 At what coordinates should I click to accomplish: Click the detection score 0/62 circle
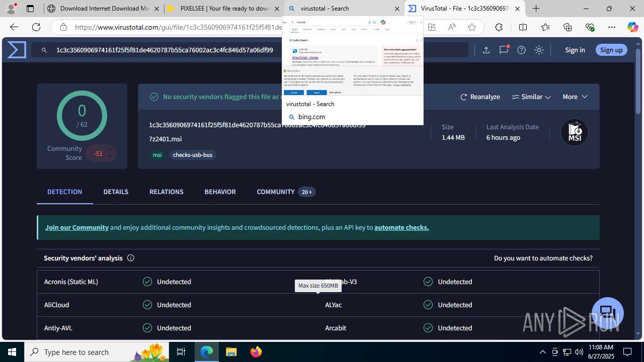(x=82, y=116)
